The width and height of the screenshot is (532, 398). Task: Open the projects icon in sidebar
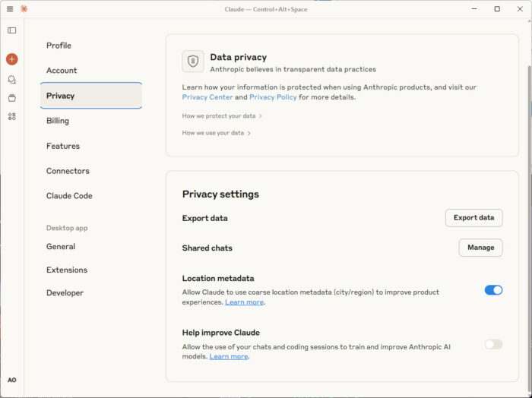pos(11,98)
